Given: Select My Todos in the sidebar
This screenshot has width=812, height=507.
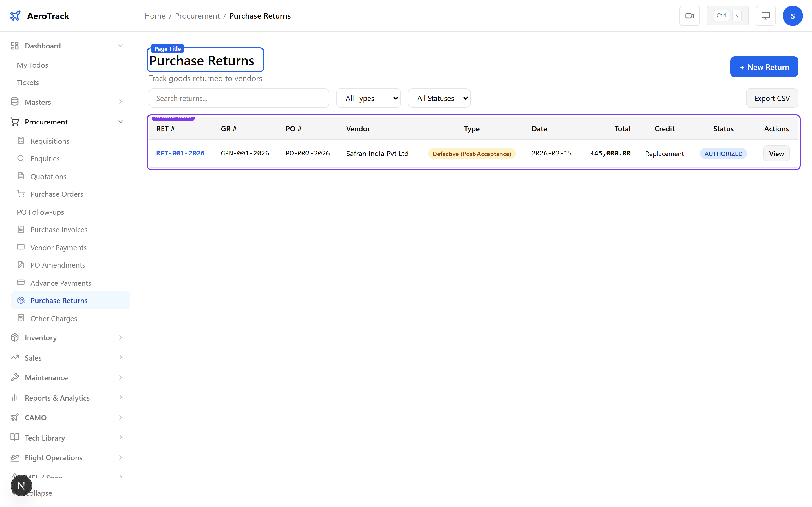Looking at the screenshot, I should point(32,65).
